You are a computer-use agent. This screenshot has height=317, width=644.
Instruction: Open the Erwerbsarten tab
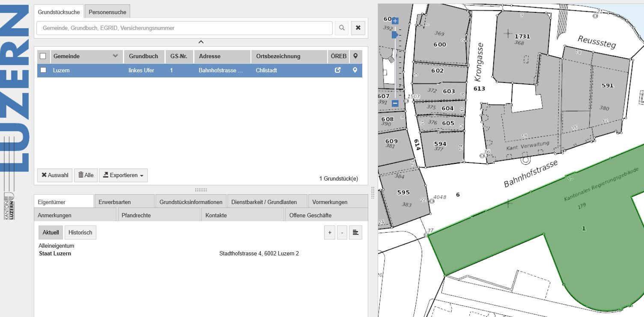tap(125, 201)
